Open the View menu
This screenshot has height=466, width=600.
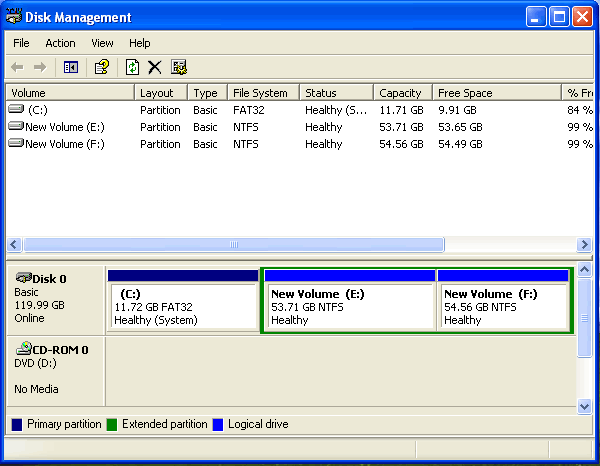click(x=102, y=43)
